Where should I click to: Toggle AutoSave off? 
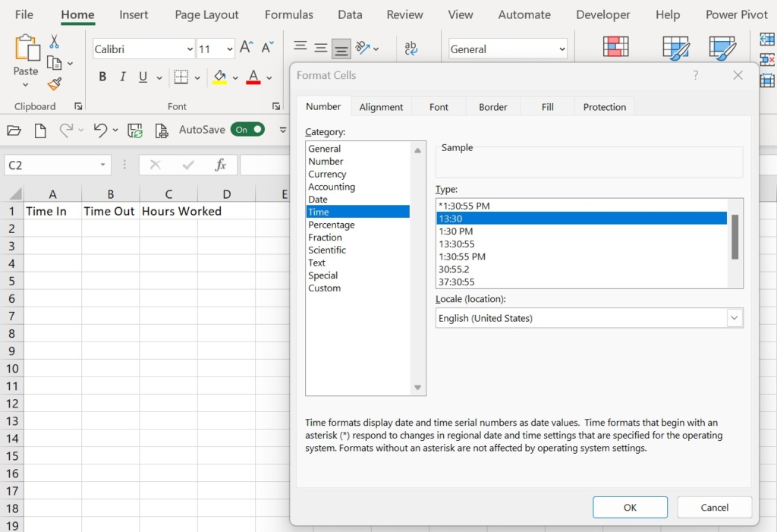pyautogui.click(x=247, y=129)
